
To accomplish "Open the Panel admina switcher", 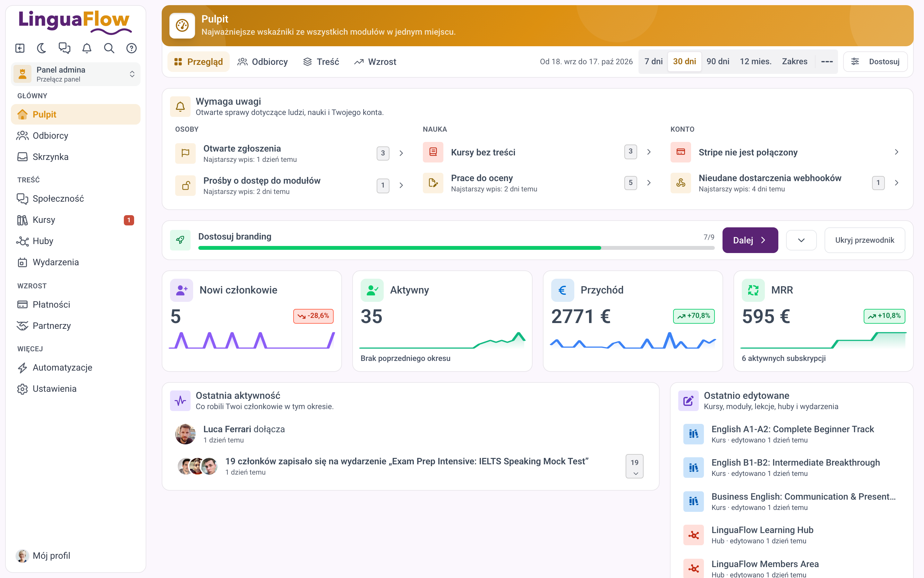I will 76,74.
